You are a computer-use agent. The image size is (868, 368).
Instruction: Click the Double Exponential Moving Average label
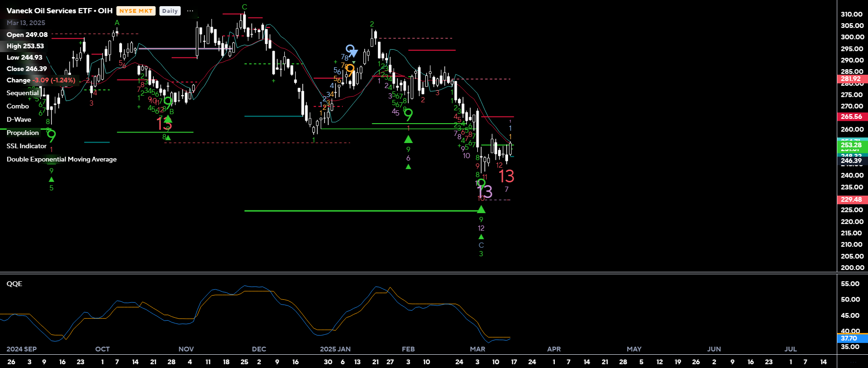[x=61, y=160]
